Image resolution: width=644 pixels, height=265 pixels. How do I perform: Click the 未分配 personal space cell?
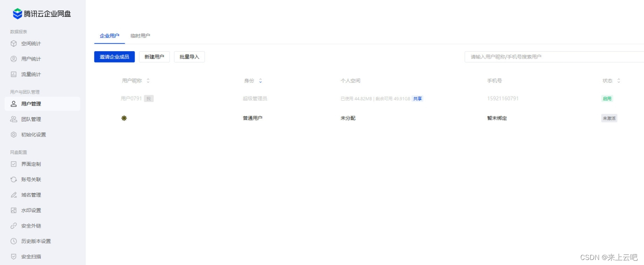(x=348, y=118)
